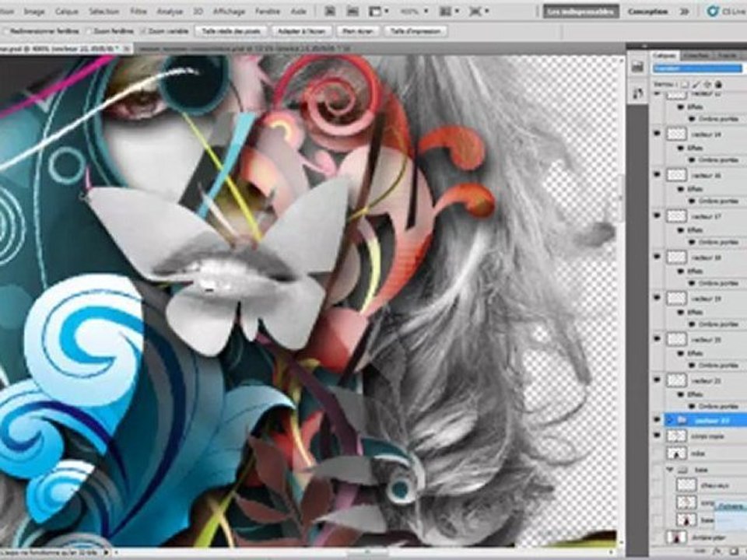This screenshot has height=560, width=747.
Task: Close the active document tab
Action: click(x=127, y=48)
